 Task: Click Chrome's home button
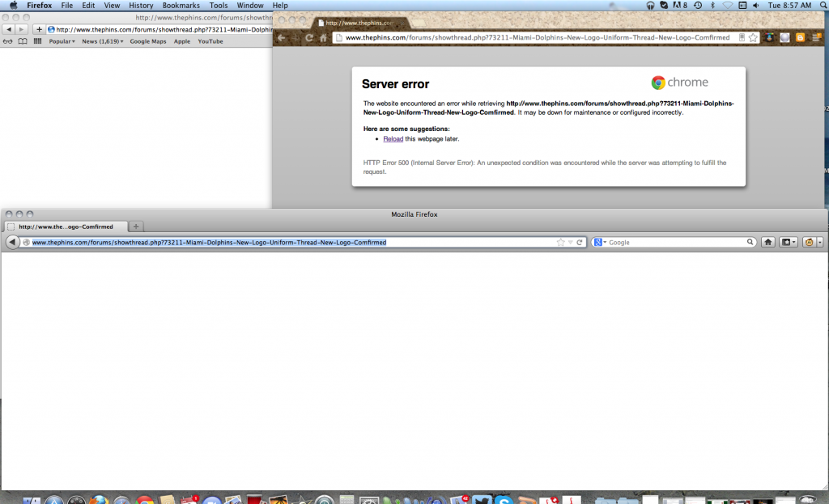click(x=323, y=37)
